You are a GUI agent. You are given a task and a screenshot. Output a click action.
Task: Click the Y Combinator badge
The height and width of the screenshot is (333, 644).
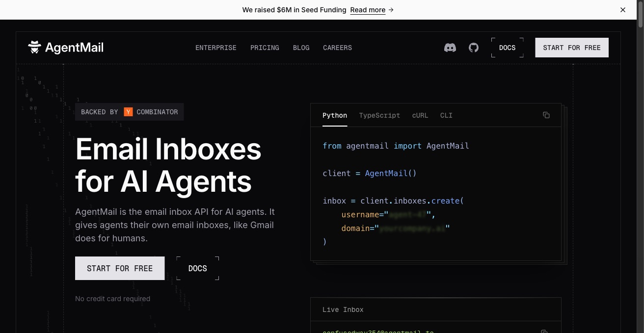click(x=129, y=112)
